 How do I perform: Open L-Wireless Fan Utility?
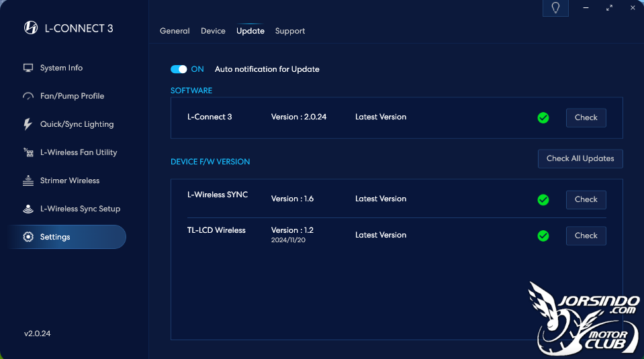pos(79,152)
